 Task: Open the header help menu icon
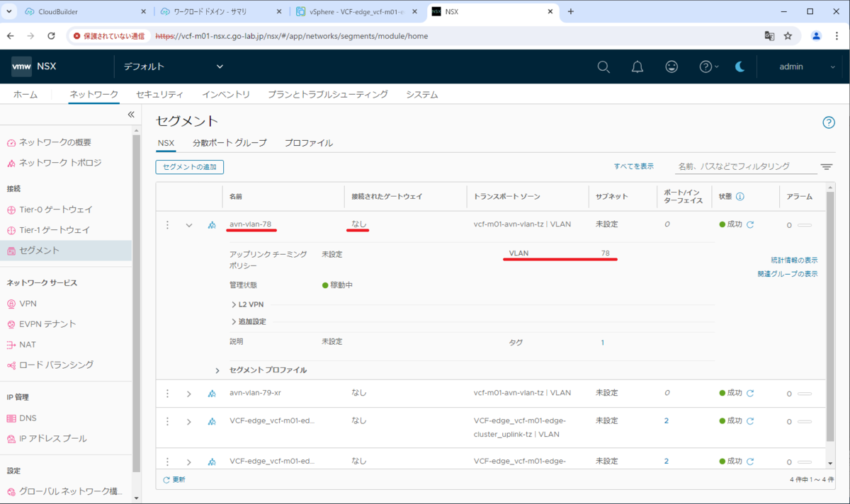click(x=708, y=67)
